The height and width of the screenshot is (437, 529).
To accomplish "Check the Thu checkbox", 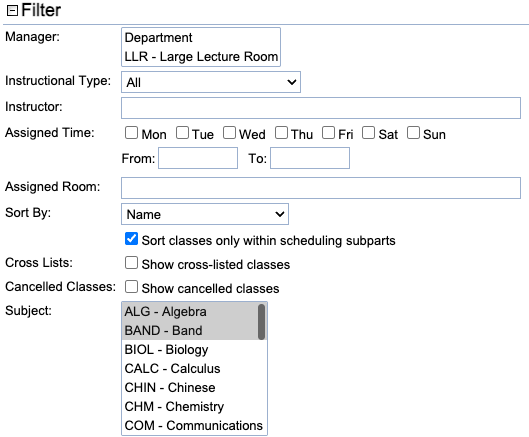I will [x=281, y=133].
